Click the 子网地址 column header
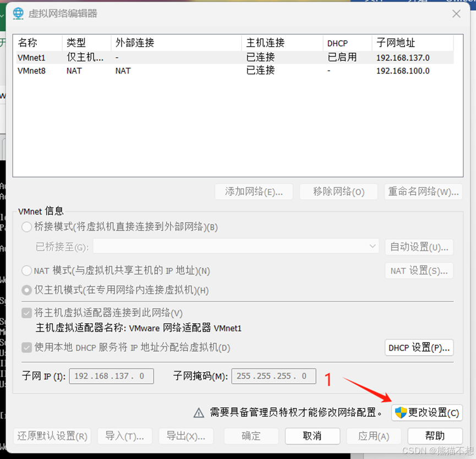Image resolution: width=476 pixels, height=459 pixels. click(413, 43)
